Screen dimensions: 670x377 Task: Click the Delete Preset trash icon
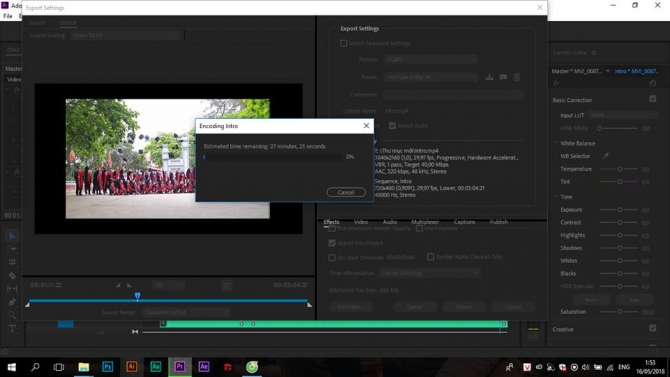point(517,77)
